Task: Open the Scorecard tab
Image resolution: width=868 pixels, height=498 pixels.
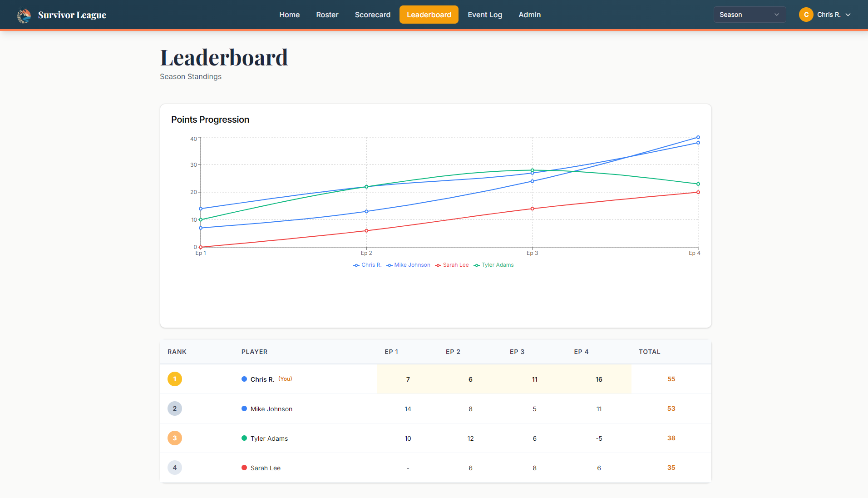Action: pyautogui.click(x=373, y=15)
